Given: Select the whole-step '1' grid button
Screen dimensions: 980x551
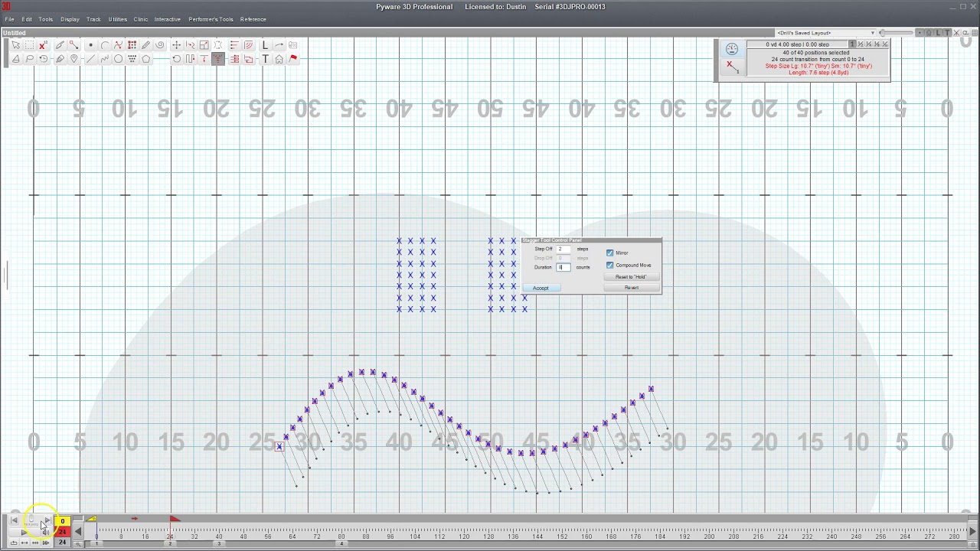Looking at the screenshot, I should (853, 44).
